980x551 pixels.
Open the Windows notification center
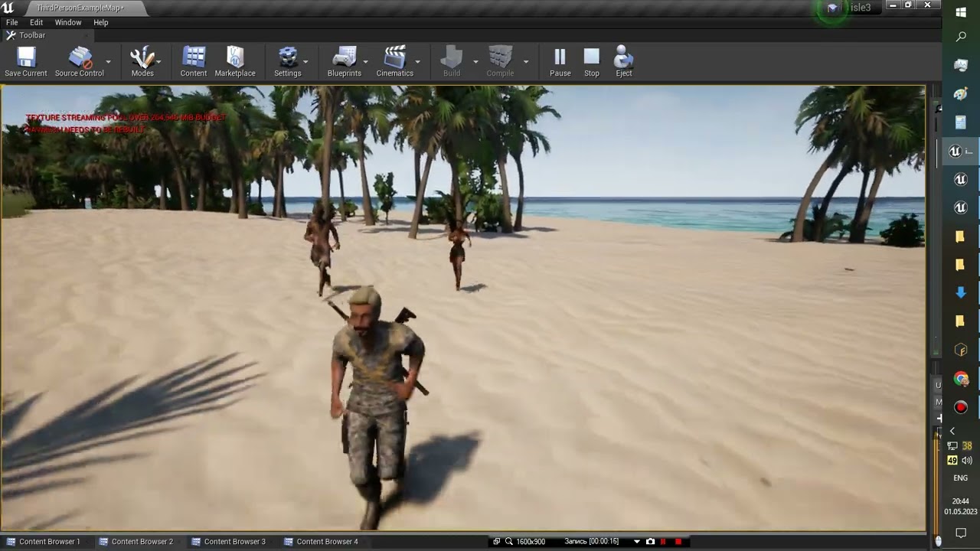point(961,533)
